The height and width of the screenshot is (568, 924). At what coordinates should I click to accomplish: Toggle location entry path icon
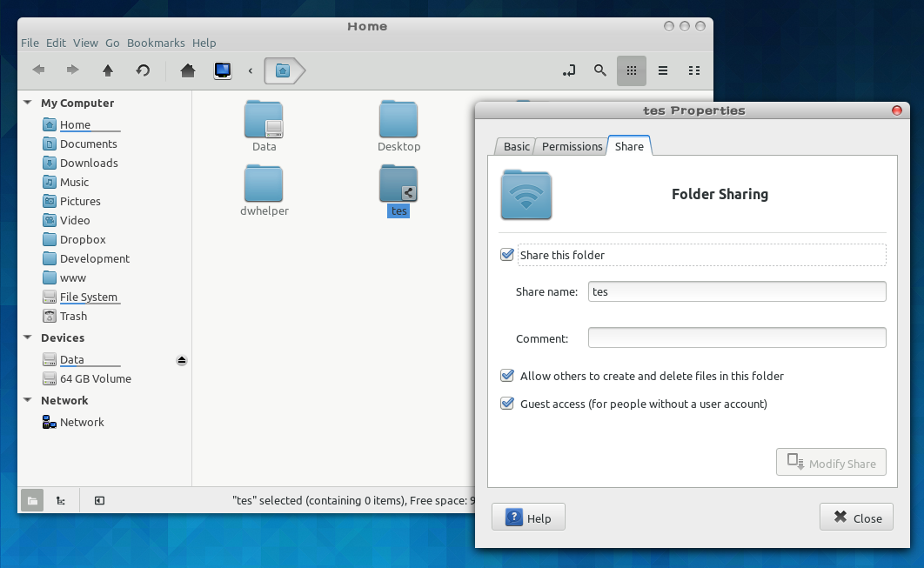coord(569,70)
